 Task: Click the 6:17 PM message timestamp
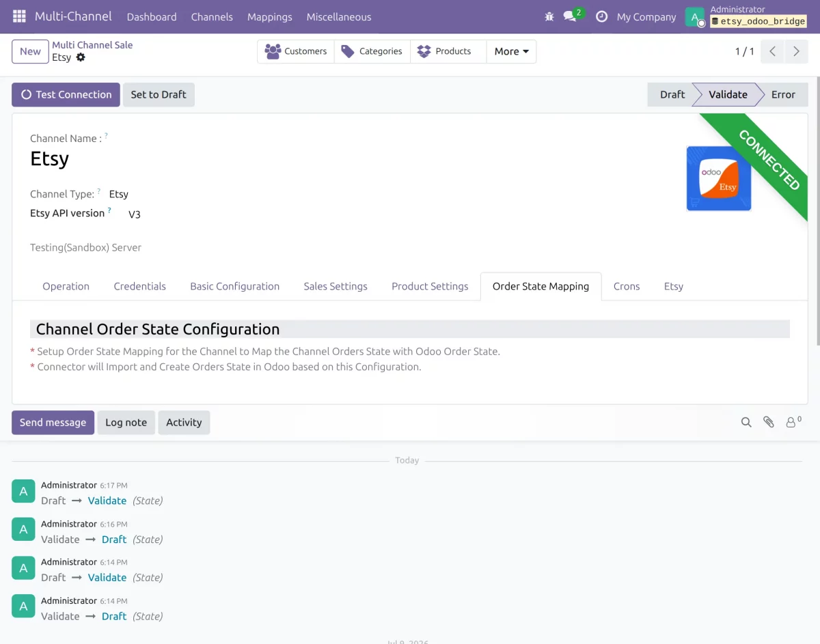(x=113, y=486)
